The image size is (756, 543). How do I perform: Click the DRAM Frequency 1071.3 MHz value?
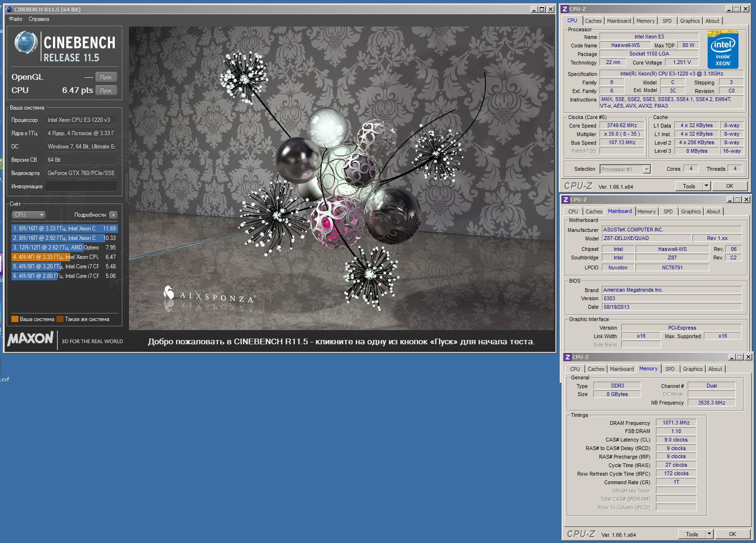(676, 423)
